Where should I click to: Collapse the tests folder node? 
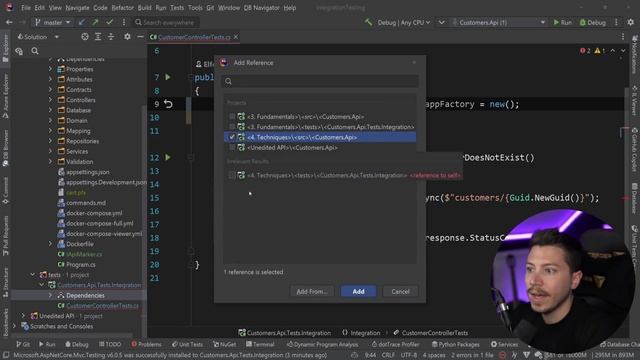coord(33,275)
